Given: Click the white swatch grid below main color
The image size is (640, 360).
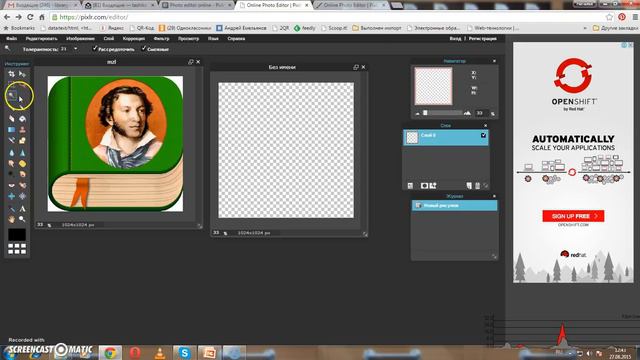Looking at the screenshot, I should pyautogui.click(x=17, y=249).
